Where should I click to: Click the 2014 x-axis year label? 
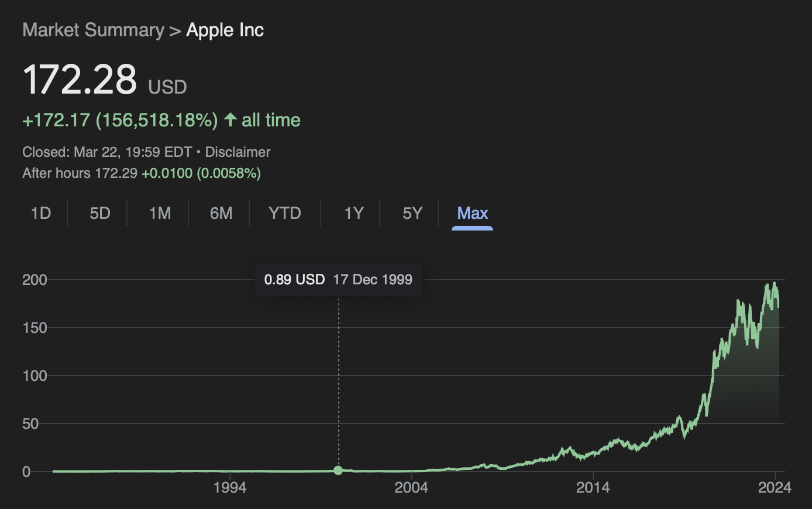(x=593, y=487)
